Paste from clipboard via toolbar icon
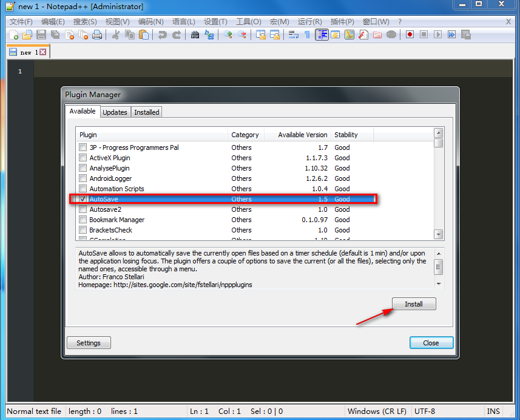 click(144, 35)
